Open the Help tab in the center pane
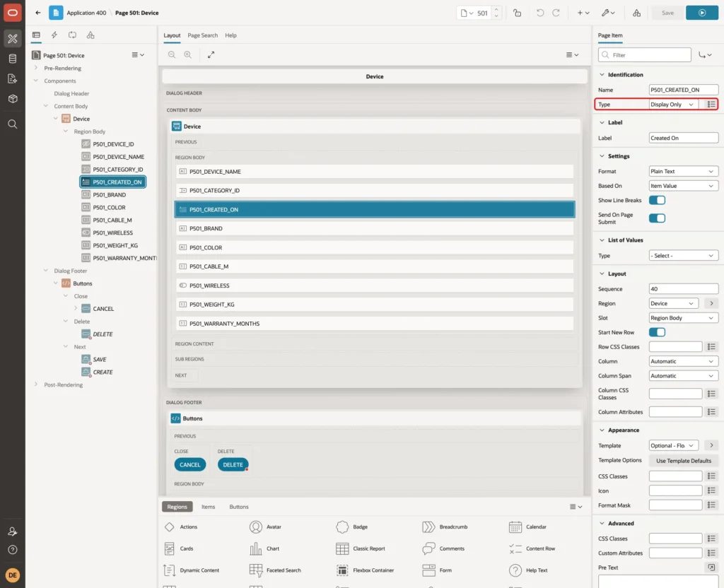This screenshot has height=588, width=724. [230, 35]
